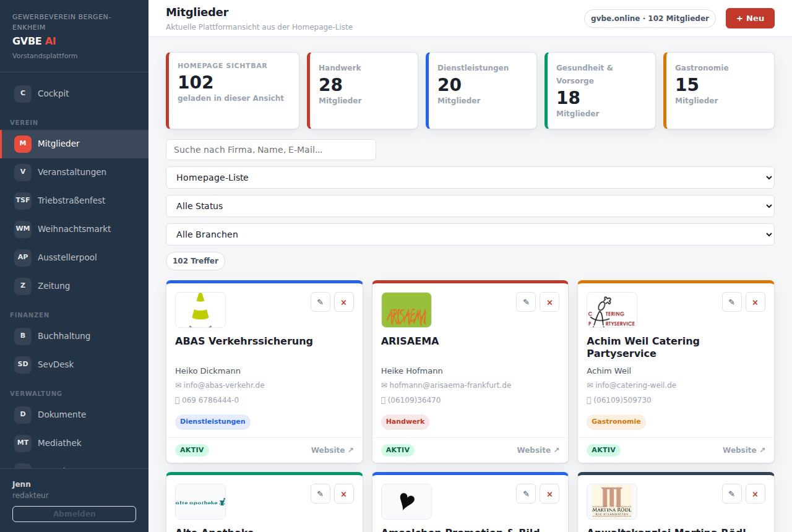The width and height of the screenshot is (792, 532).
Task: Click the Gastronomie tag on Achim Weil card
Action: [x=616, y=422]
